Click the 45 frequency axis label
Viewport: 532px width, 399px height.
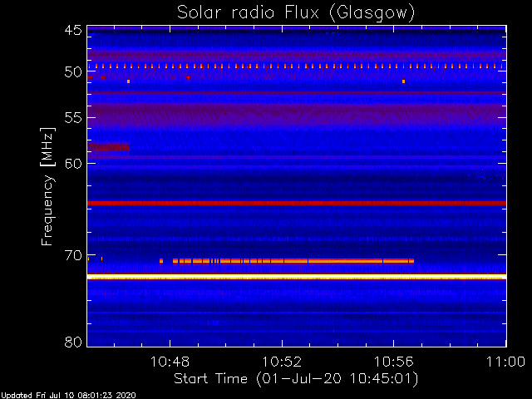click(73, 30)
